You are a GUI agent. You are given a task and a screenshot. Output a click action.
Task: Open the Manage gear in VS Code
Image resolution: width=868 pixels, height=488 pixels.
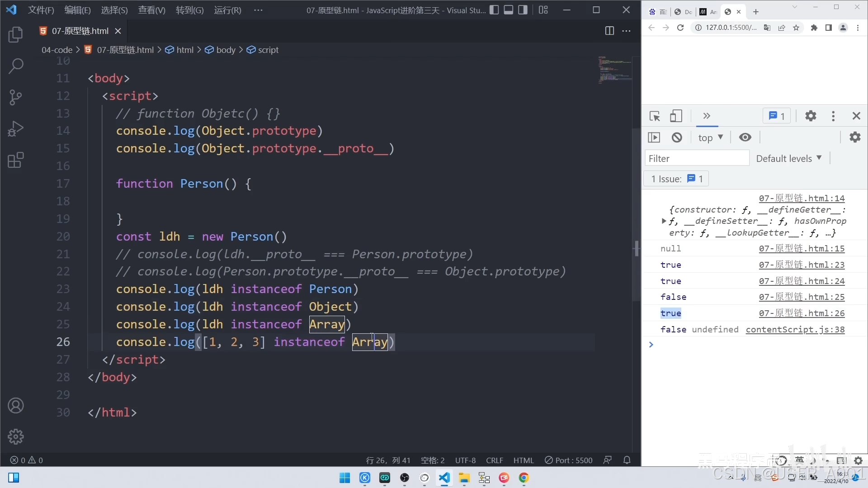tap(15, 437)
